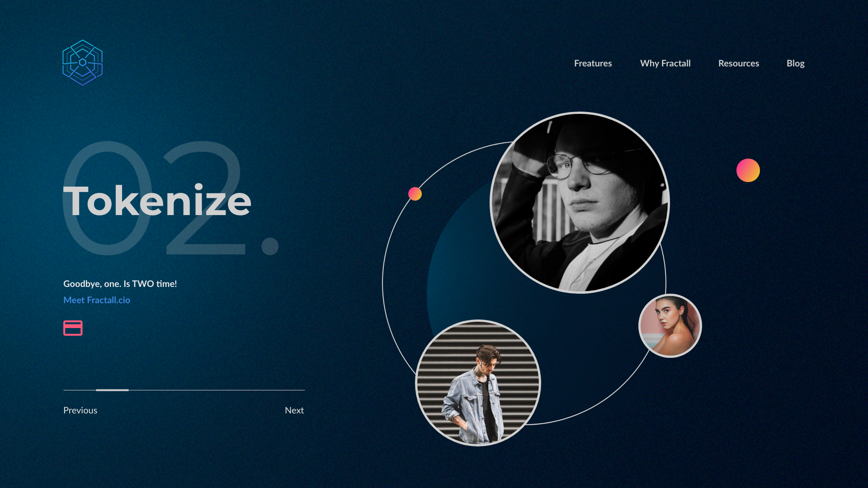This screenshot has height=488, width=868.
Task: Click the Goodbye, one. Is TWO time! text
Action: coord(120,284)
